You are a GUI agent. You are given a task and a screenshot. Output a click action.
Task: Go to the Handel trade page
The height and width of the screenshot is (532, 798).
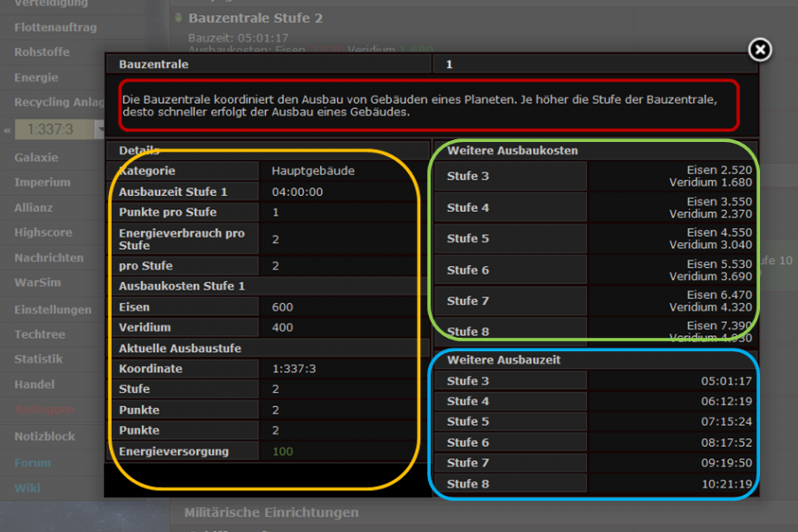[35, 384]
